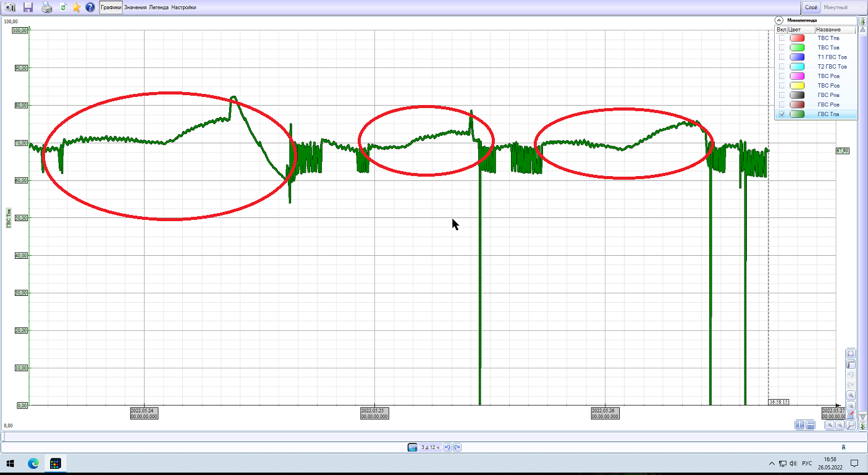Switch to the Значения tab

(135, 7)
